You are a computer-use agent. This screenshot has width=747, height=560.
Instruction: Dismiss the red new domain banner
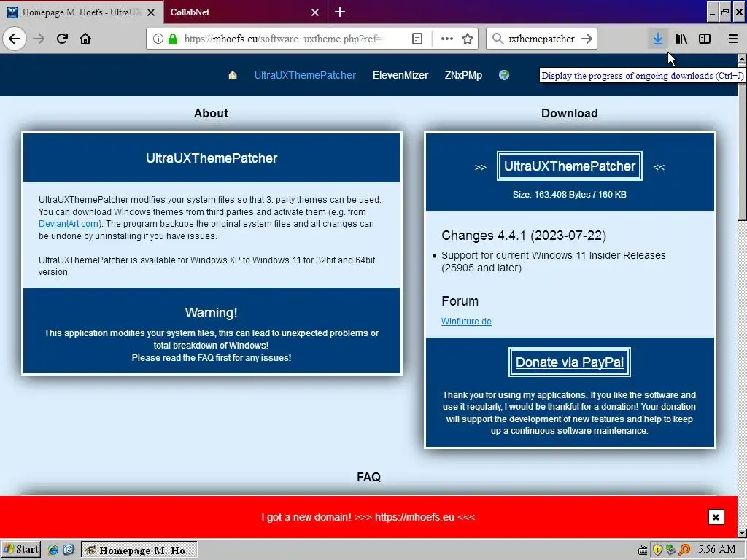pyautogui.click(x=716, y=517)
